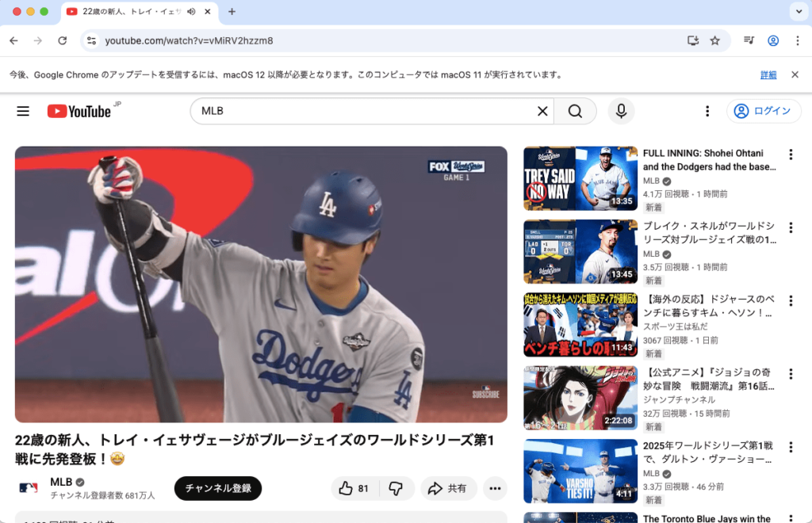Dislike the video with thumbs down
812x523 pixels.
pyautogui.click(x=396, y=488)
